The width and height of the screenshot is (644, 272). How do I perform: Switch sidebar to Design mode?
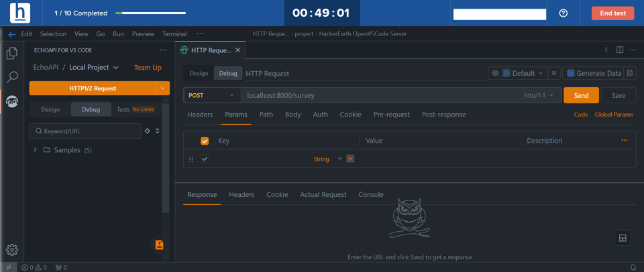click(50, 109)
